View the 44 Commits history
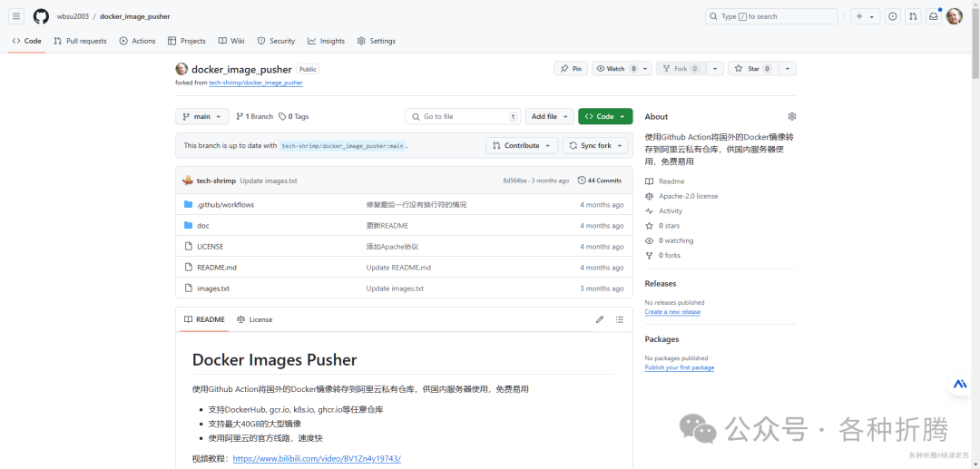The height and width of the screenshot is (469, 980). (600, 181)
